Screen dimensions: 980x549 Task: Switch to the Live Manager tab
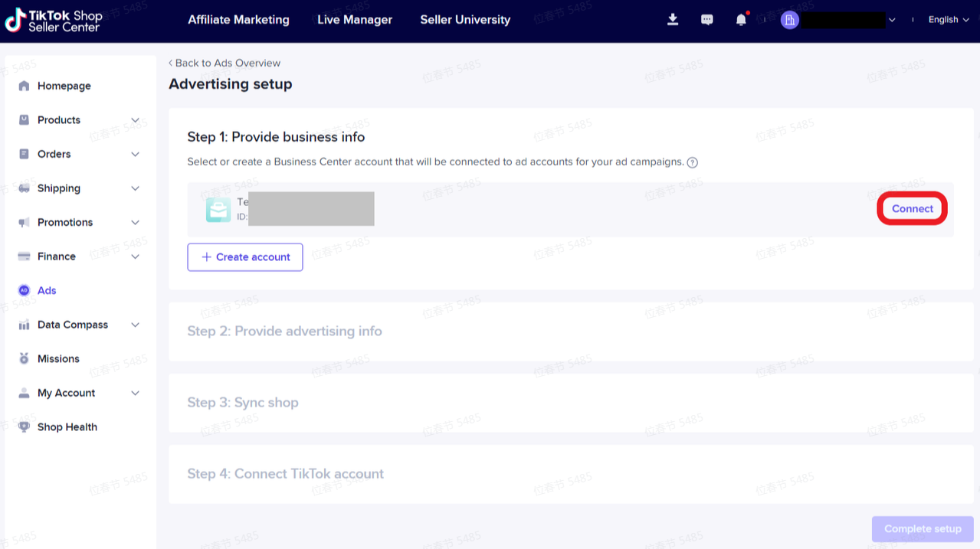355,20
